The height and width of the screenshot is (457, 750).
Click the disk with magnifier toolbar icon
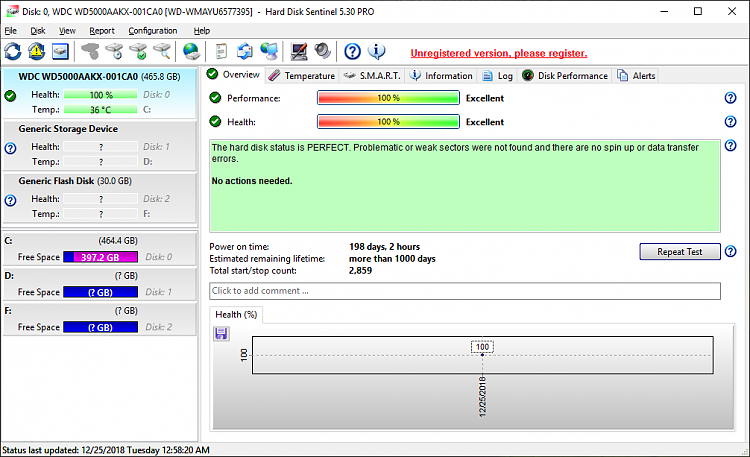(162, 51)
